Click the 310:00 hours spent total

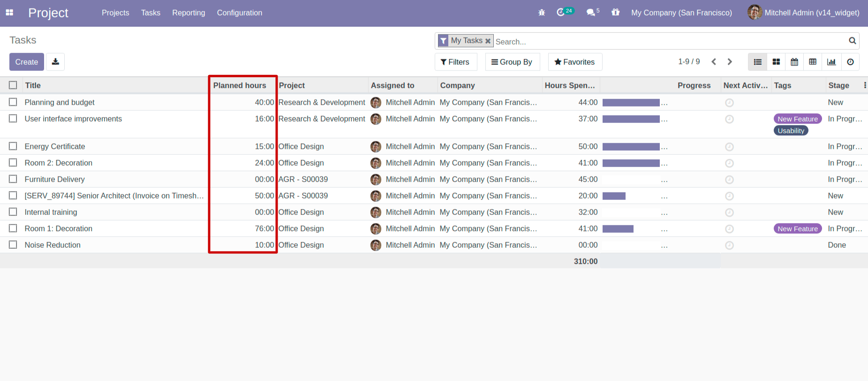586,261
